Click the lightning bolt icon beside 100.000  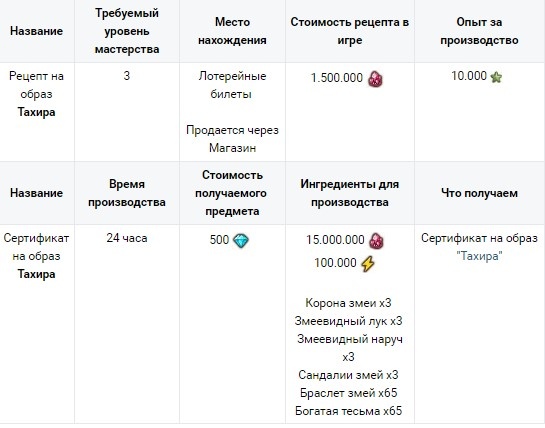[x=368, y=264]
